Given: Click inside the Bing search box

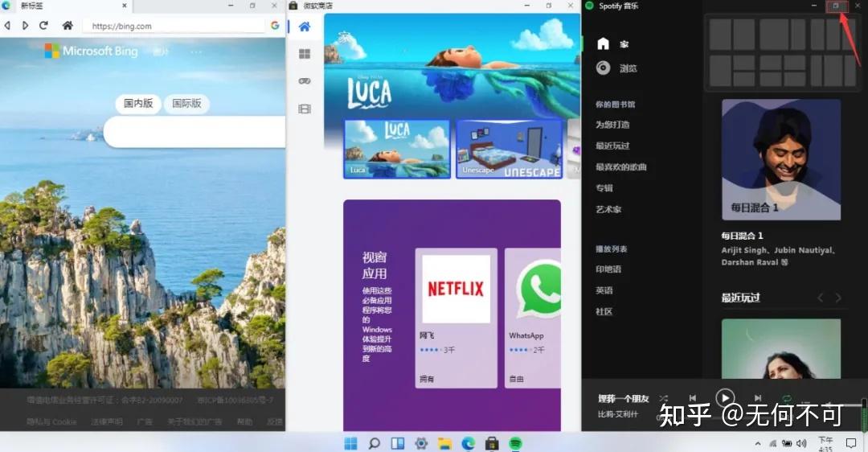Looking at the screenshot, I should (194, 132).
